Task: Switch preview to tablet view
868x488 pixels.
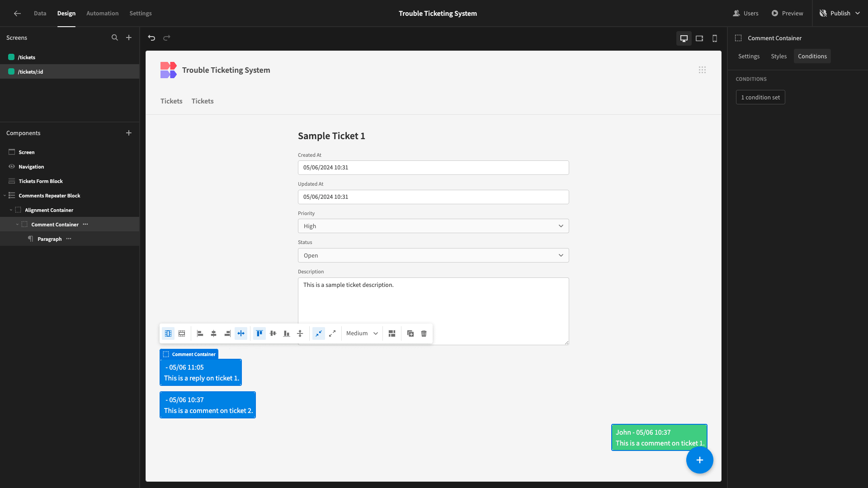Action: [x=699, y=38]
